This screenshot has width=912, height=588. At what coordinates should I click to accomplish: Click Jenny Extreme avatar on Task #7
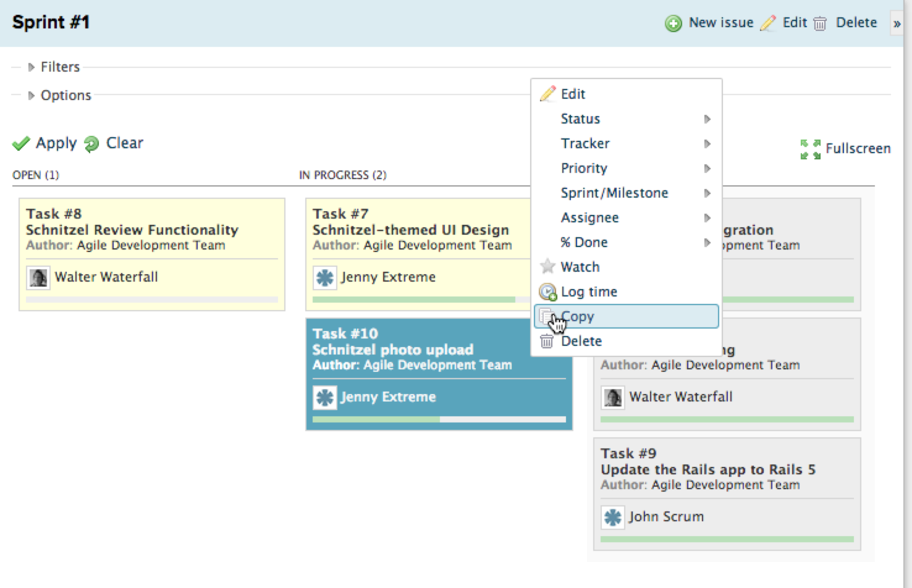pyautogui.click(x=324, y=277)
